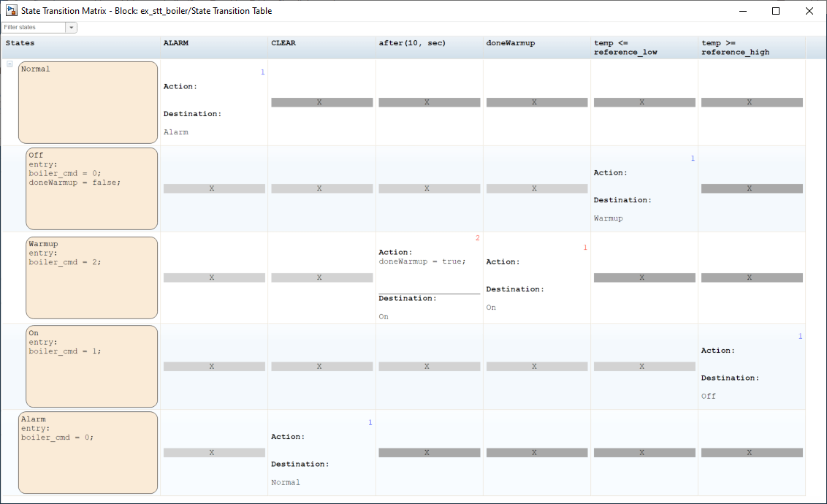Select the Off state box

(x=91, y=188)
